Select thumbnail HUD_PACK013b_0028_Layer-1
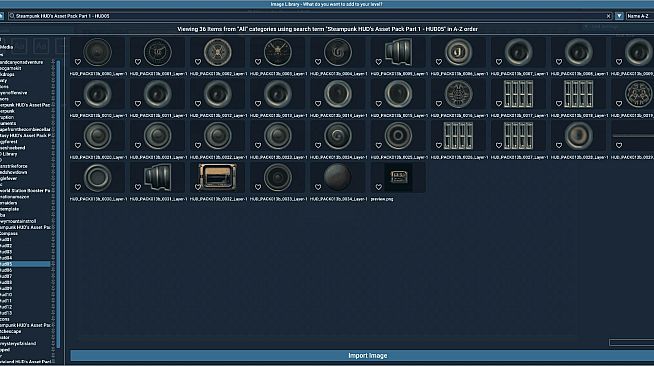 (x=578, y=135)
